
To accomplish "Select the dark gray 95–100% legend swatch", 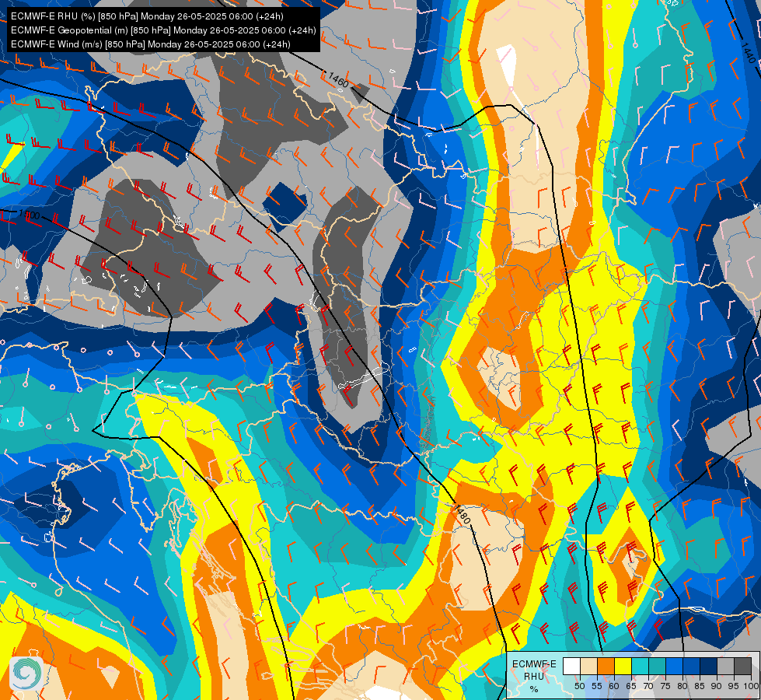I will click(742, 666).
